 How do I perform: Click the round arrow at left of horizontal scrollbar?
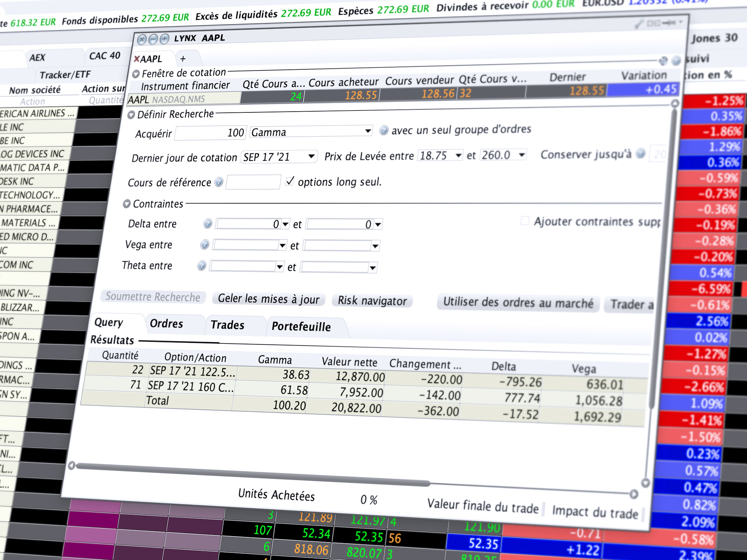tap(72, 465)
